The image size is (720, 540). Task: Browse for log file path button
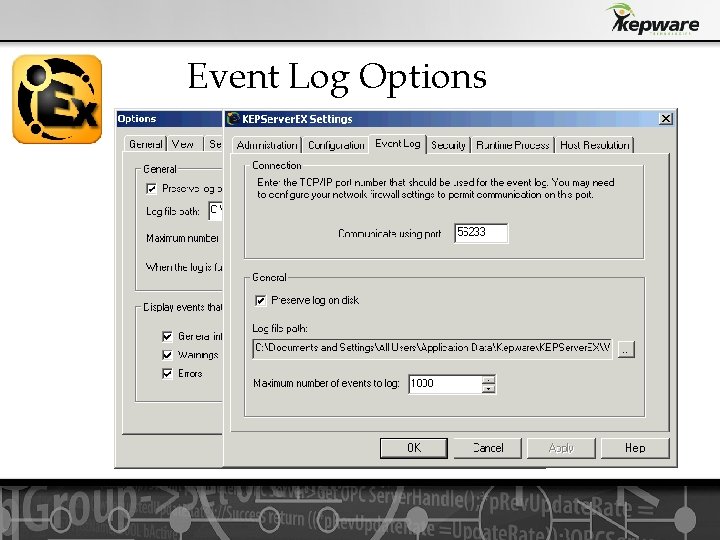[626, 349]
